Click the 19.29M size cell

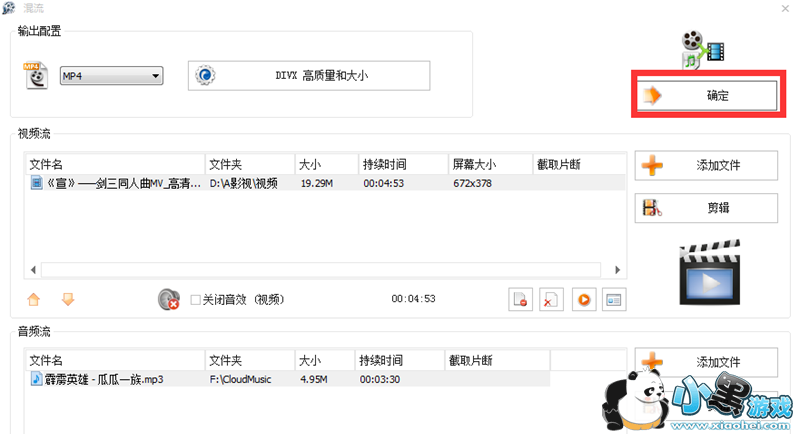tap(317, 183)
